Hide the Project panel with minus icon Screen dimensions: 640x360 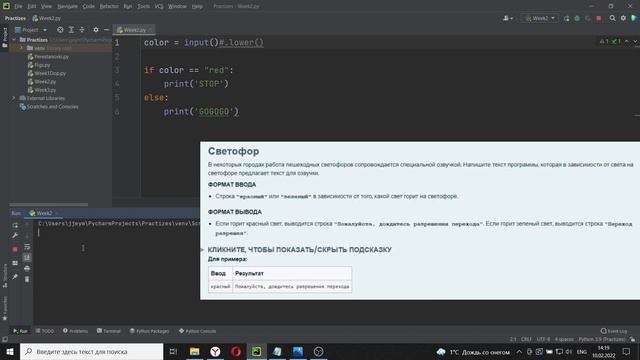click(107, 30)
